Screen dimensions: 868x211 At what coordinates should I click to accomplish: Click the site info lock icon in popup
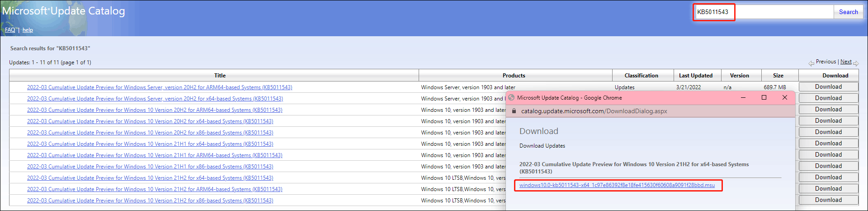(514, 111)
